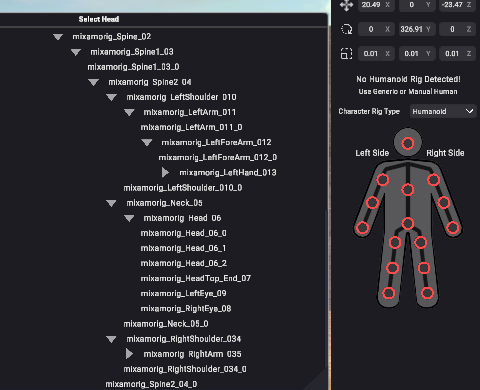Select the hips joint circle on diagram
The width and height of the screenshot is (480, 390).
tap(408, 223)
